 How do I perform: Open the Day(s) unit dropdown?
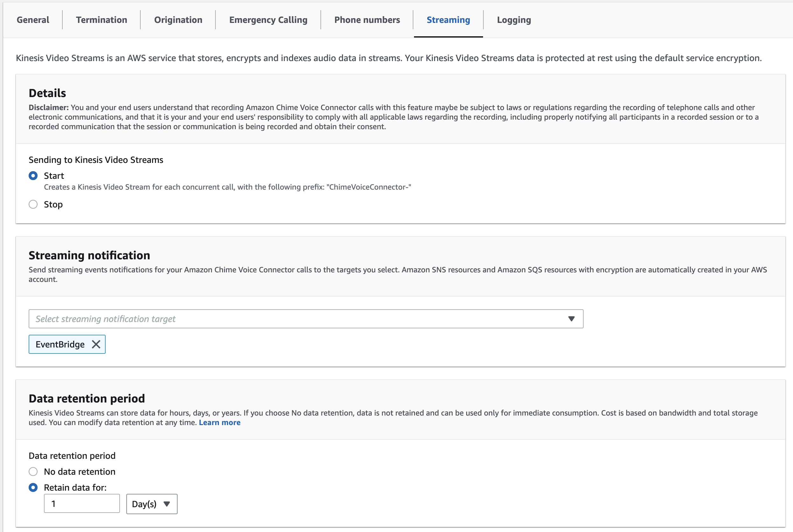152,504
